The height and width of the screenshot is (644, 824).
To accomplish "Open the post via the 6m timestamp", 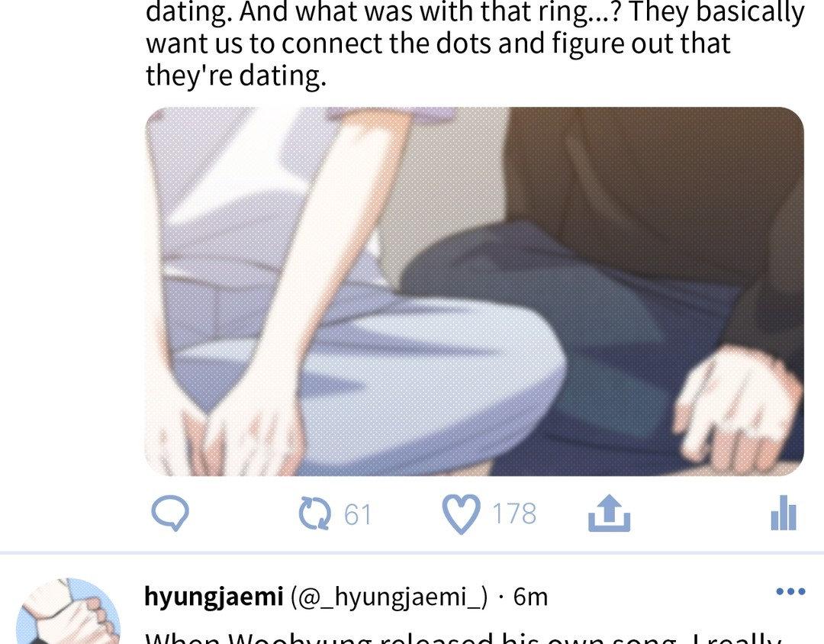I will pos(530,597).
